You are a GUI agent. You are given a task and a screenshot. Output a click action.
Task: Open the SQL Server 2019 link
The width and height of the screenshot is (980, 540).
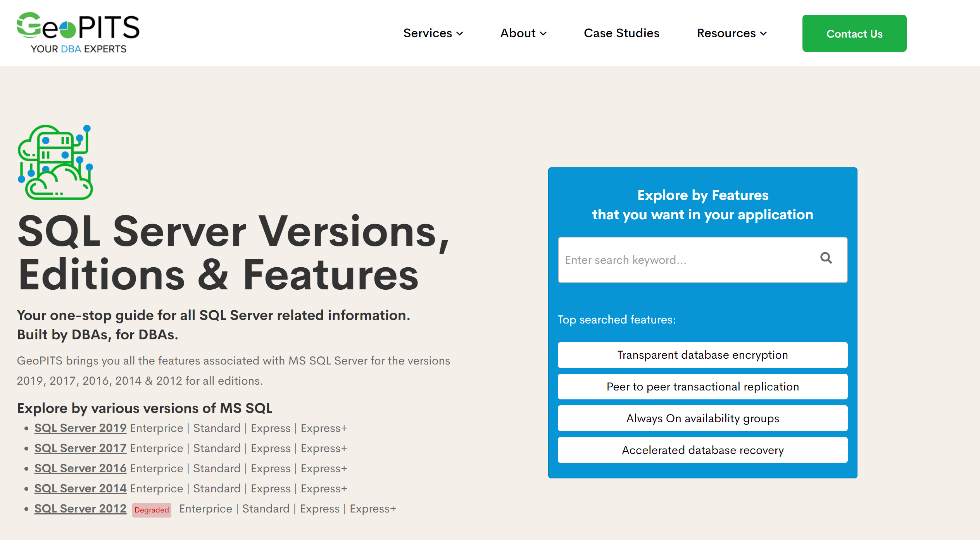[80, 428]
